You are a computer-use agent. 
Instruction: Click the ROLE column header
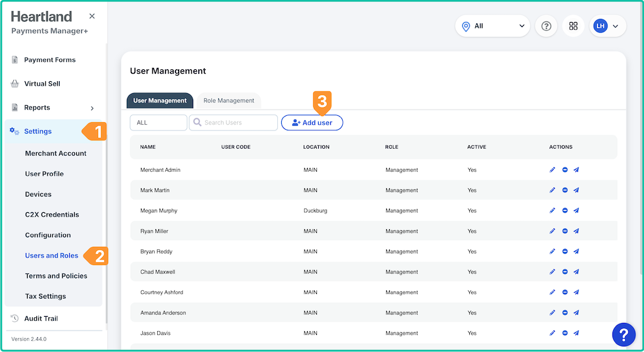point(391,147)
